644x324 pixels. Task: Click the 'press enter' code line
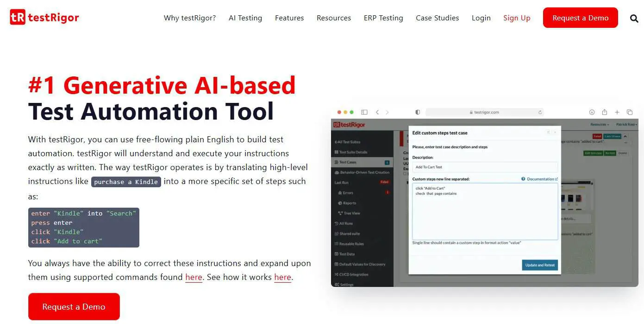(x=52, y=222)
